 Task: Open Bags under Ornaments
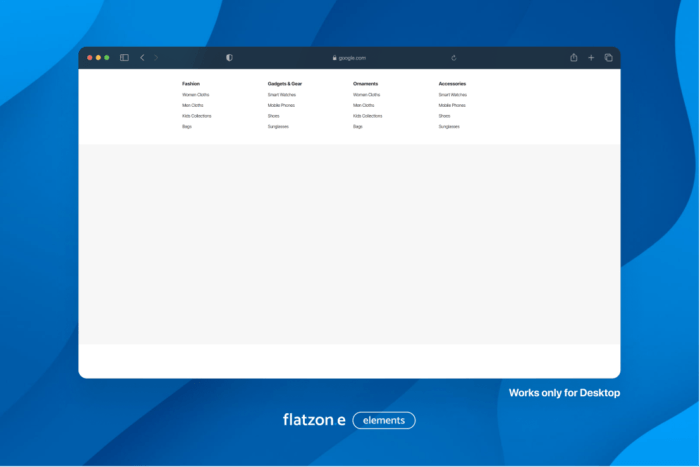357,127
